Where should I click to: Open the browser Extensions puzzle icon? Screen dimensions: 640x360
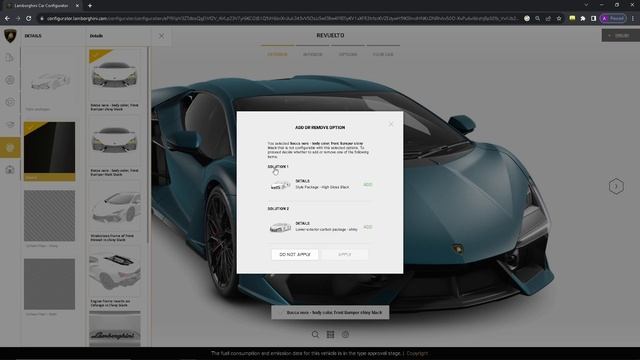(583, 18)
